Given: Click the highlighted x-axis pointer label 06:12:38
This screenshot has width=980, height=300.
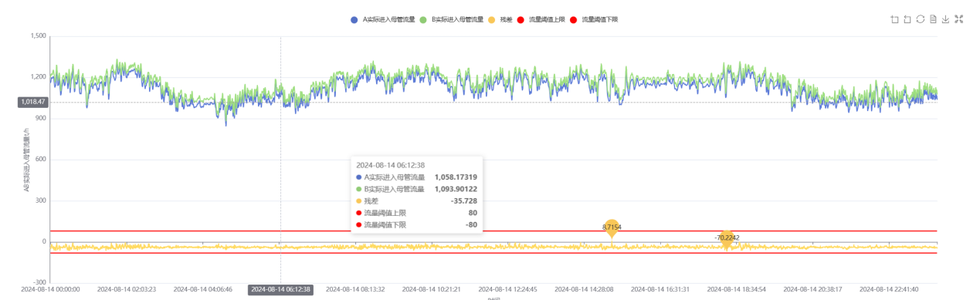Looking at the screenshot, I should point(280,289).
